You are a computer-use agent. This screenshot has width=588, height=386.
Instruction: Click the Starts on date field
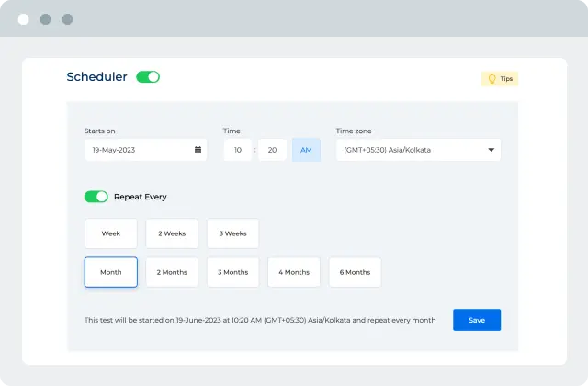click(x=138, y=150)
